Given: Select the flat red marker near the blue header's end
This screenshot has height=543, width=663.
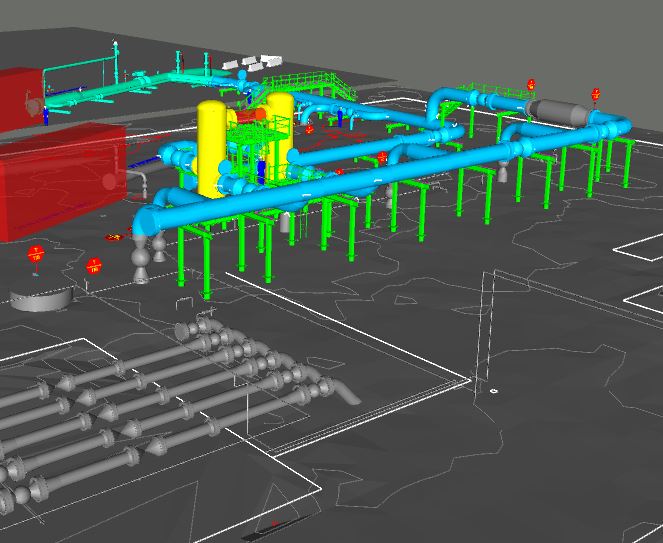Looking at the screenshot, I should [113, 237].
